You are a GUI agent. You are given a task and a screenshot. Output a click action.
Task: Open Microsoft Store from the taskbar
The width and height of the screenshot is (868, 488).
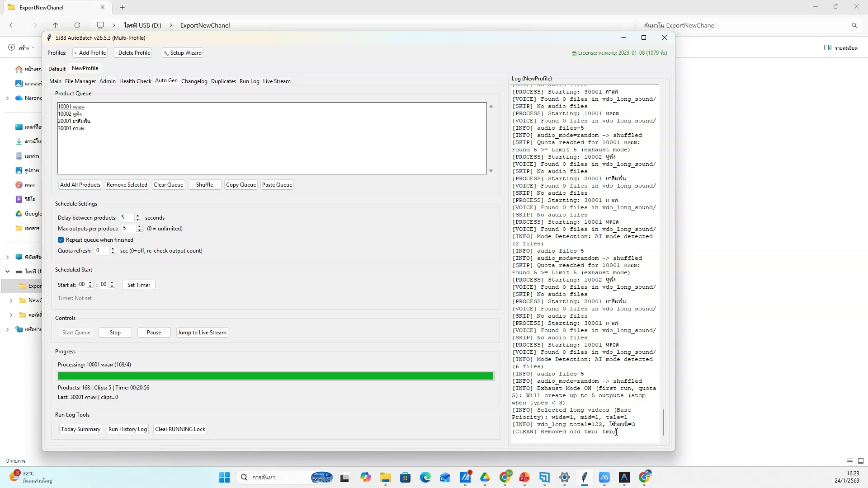click(405, 477)
